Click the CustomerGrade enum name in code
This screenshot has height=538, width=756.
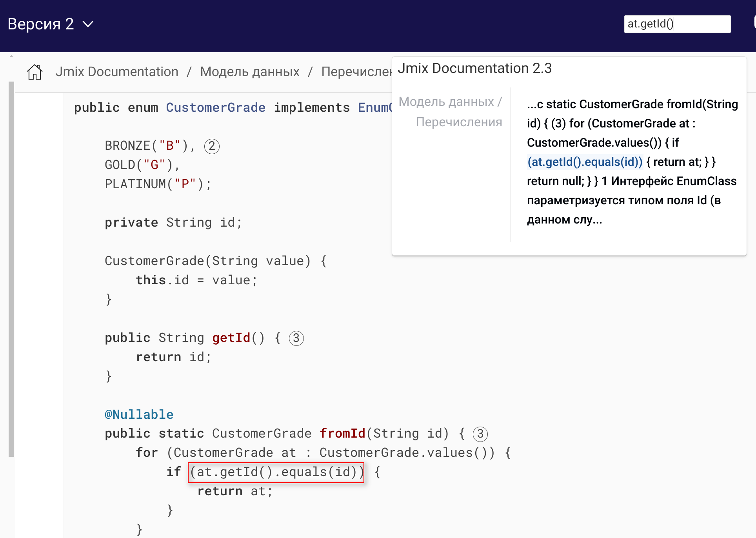pos(216,107)
